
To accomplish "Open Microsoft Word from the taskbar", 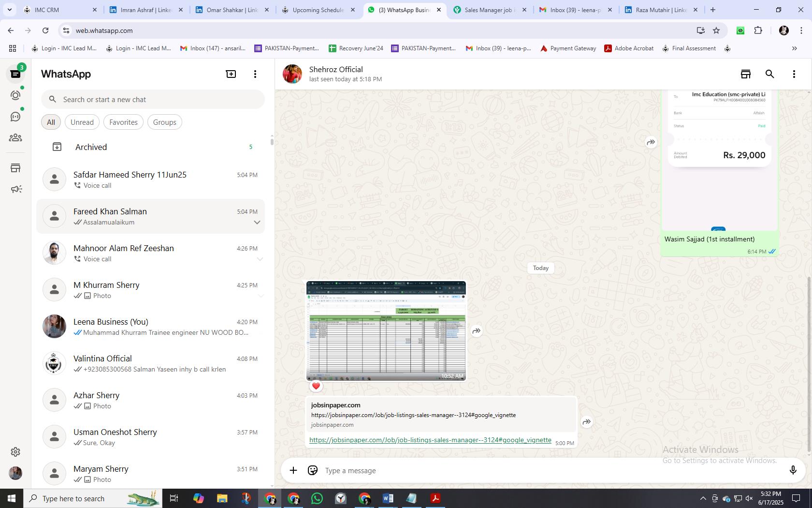I will [388, 498].
